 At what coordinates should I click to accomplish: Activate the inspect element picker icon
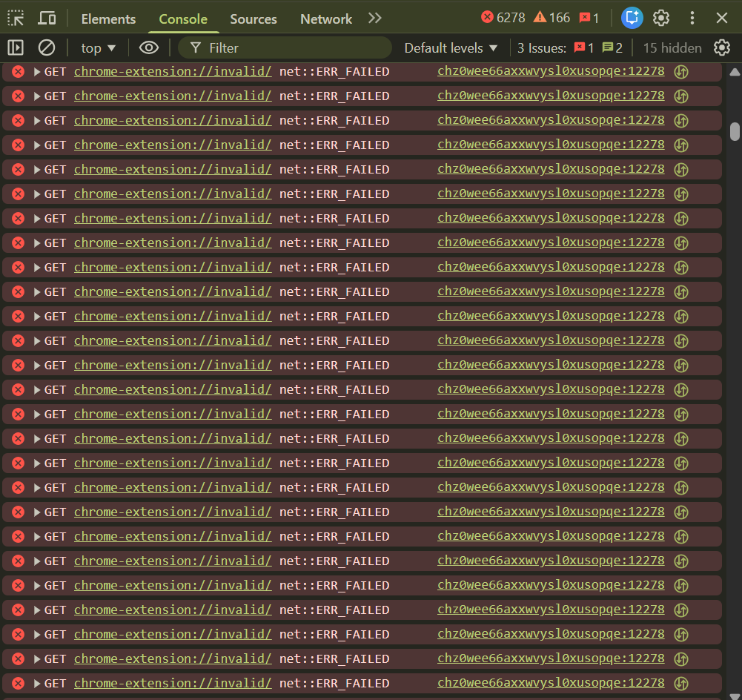16,19
